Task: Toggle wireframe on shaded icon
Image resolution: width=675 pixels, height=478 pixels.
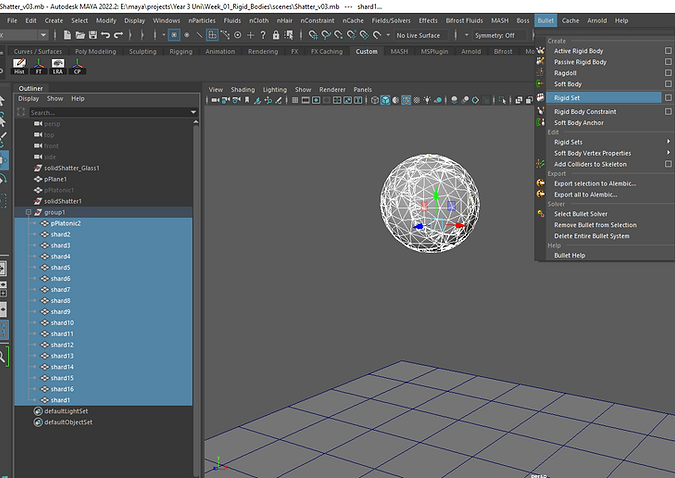Action: pos(406,100)
